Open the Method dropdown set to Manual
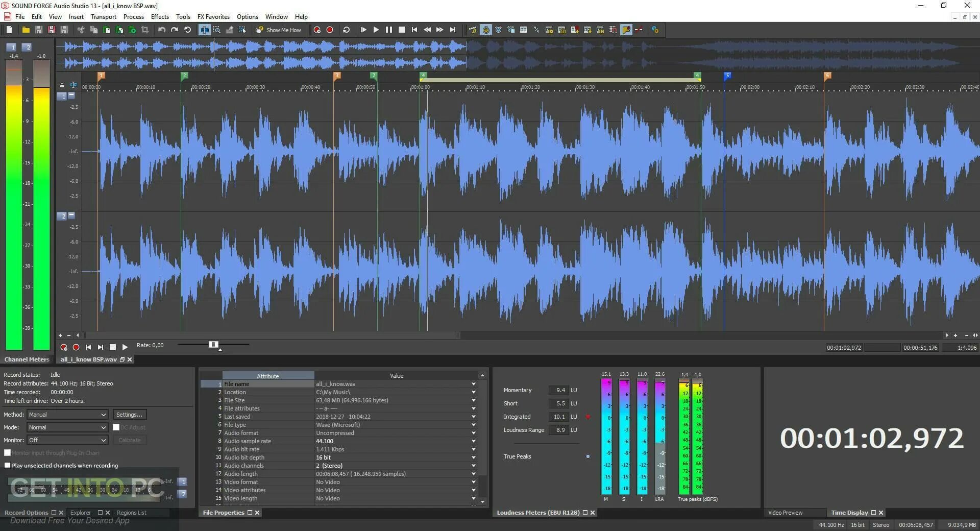Viewport: 980px width, 531px height. click(67, 415)
